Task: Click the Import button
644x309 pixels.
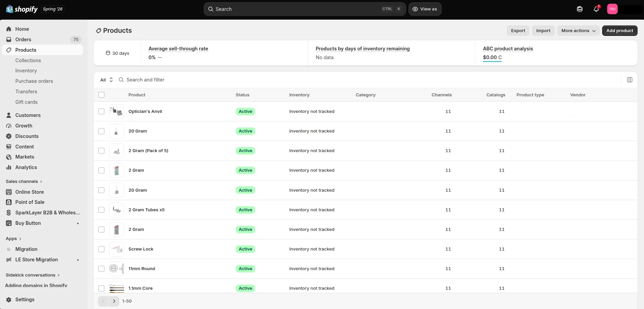Action: pos(543,30)
